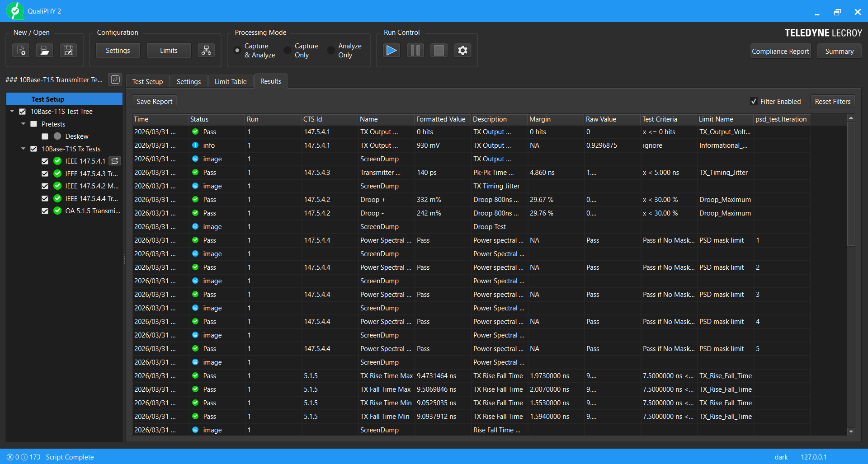Collapse the Pretests tree node
Image resolution: width=868 pixels, height=464 pixels.
click(24, 124)
